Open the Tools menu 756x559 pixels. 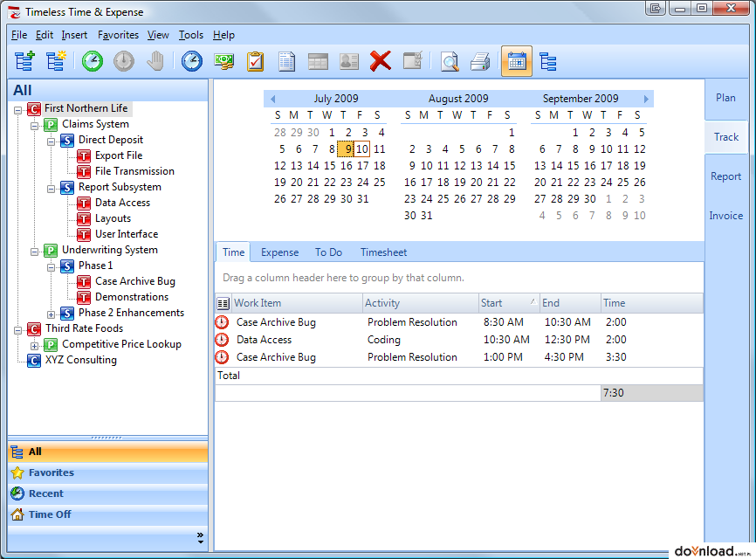[x=191, y=35]
